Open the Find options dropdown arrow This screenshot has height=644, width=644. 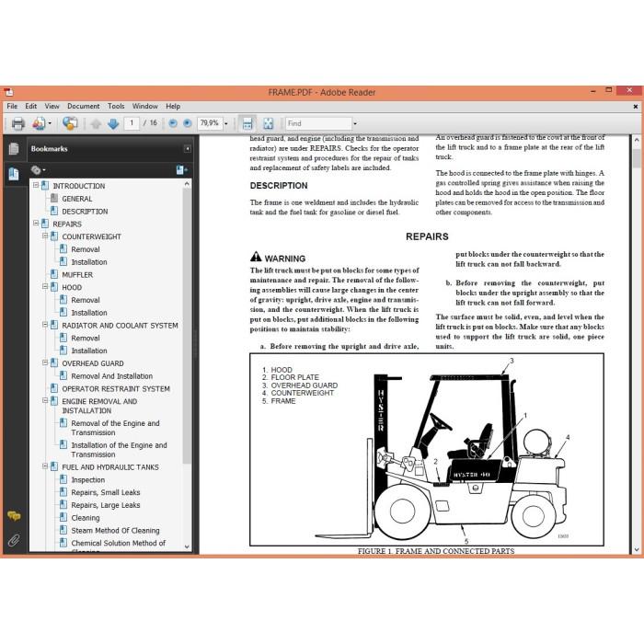pyautogui.click(x=355, y=123)
